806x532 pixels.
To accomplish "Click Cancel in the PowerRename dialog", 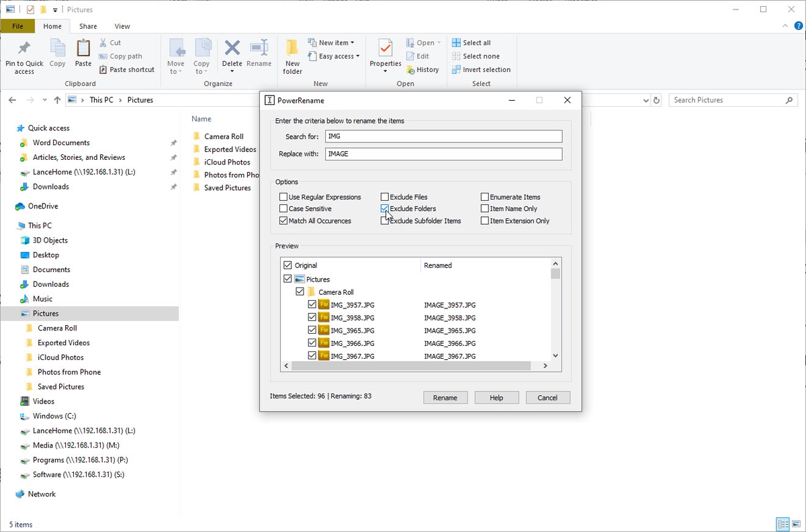I will pyautogui.click(x=547, y=398).
